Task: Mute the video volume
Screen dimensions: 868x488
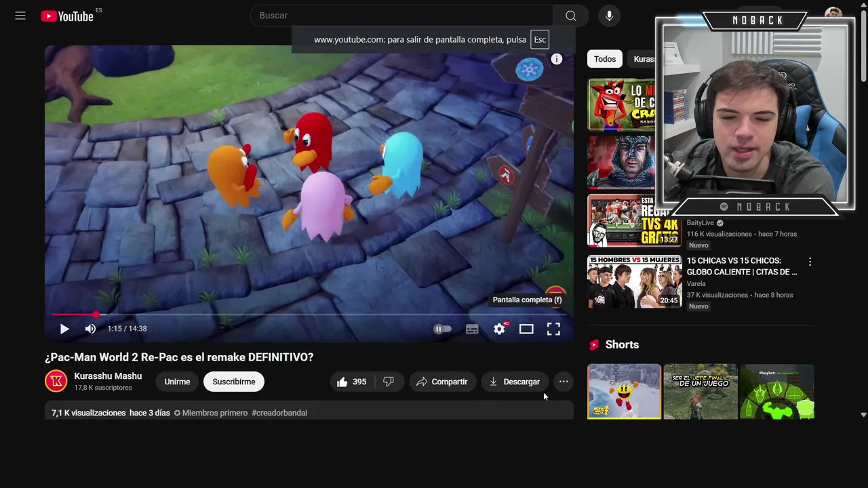Action: coord(90,329)
